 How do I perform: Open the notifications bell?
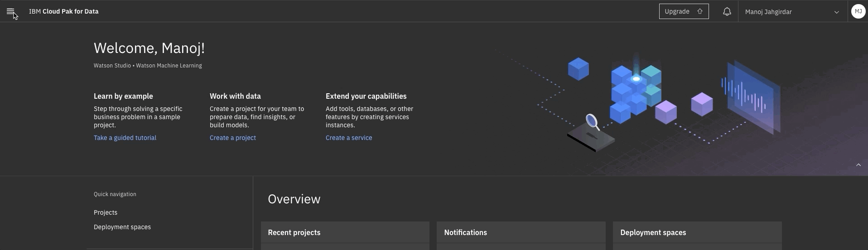[x=727, y=11]
